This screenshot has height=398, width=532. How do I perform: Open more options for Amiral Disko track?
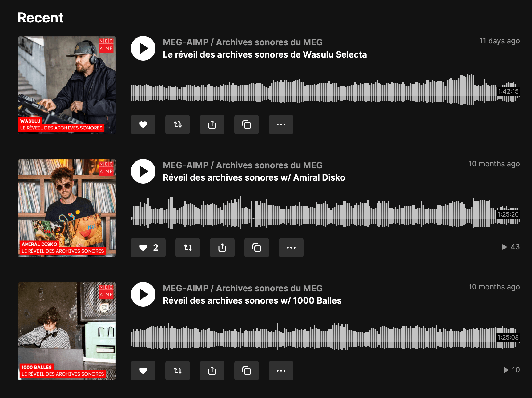pyautogui.click(x=291, y=248)
